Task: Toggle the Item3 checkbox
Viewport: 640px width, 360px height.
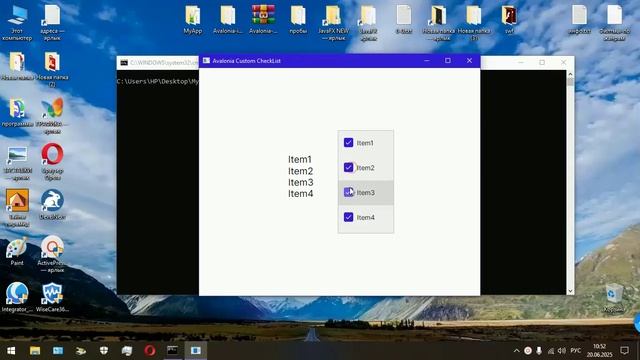Action: [x=348, y=192]
